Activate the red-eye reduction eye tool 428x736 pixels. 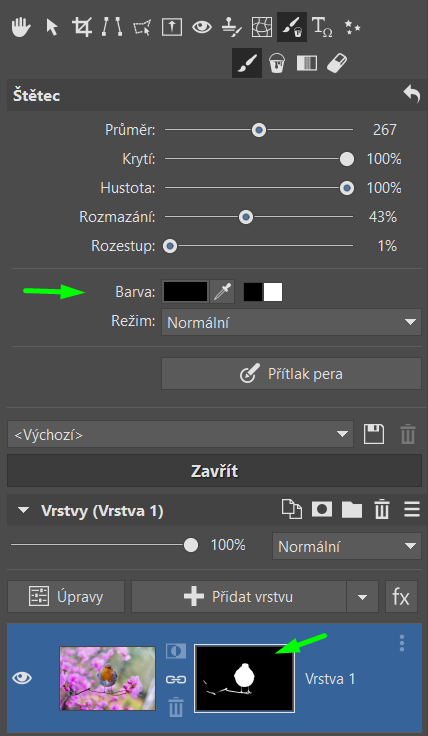(202, 27)
